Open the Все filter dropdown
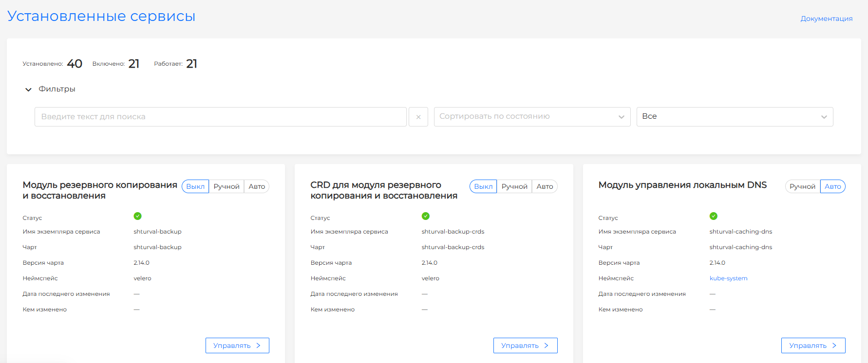Image resolution: width=868 pixels, height=363 pixels. pyautogui.click(x=735, y=117)
